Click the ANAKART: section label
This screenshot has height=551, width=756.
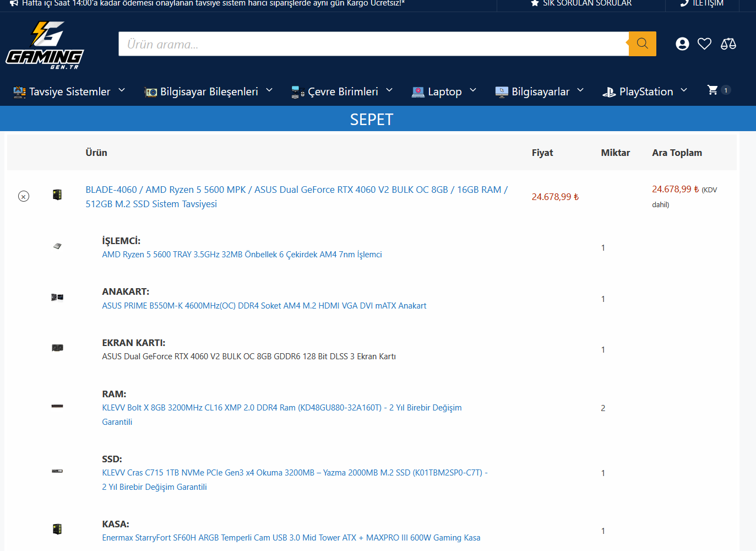coord(126,291)
